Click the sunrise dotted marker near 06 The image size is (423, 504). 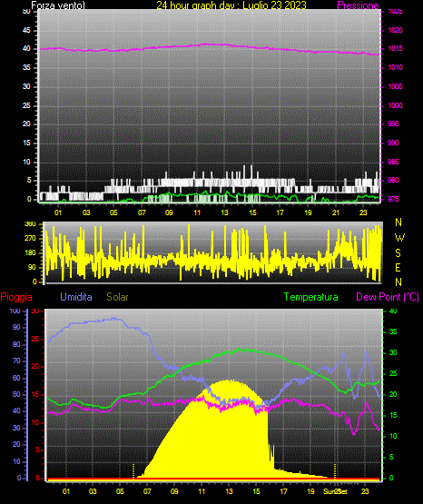pos(133,471)
